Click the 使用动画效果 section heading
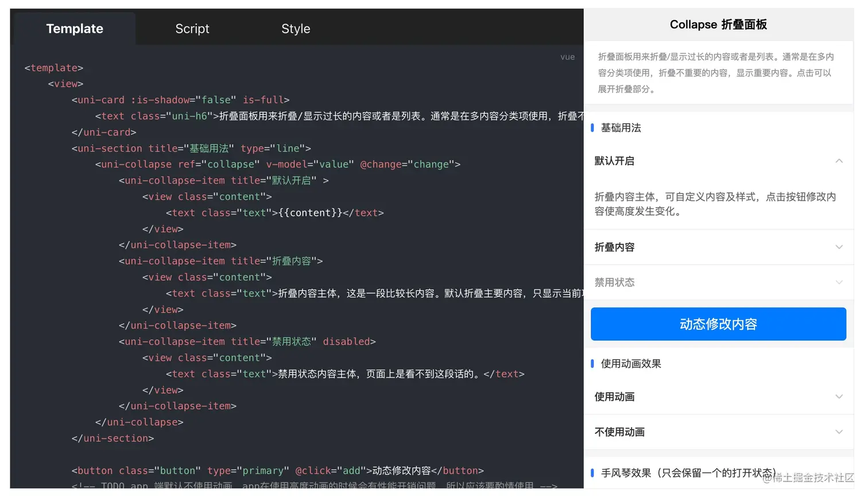 631,364
